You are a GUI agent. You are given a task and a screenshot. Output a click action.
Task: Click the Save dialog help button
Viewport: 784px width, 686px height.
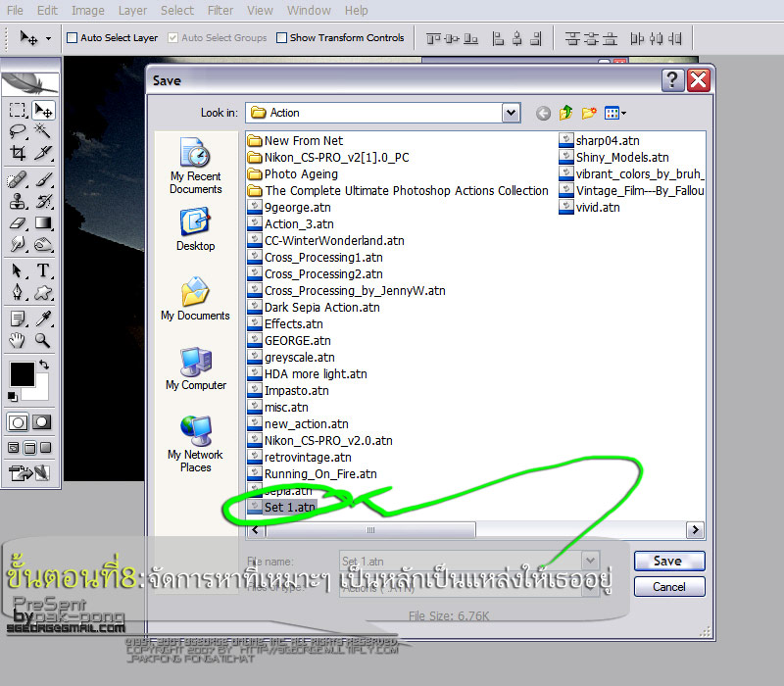tap(672, 80)
